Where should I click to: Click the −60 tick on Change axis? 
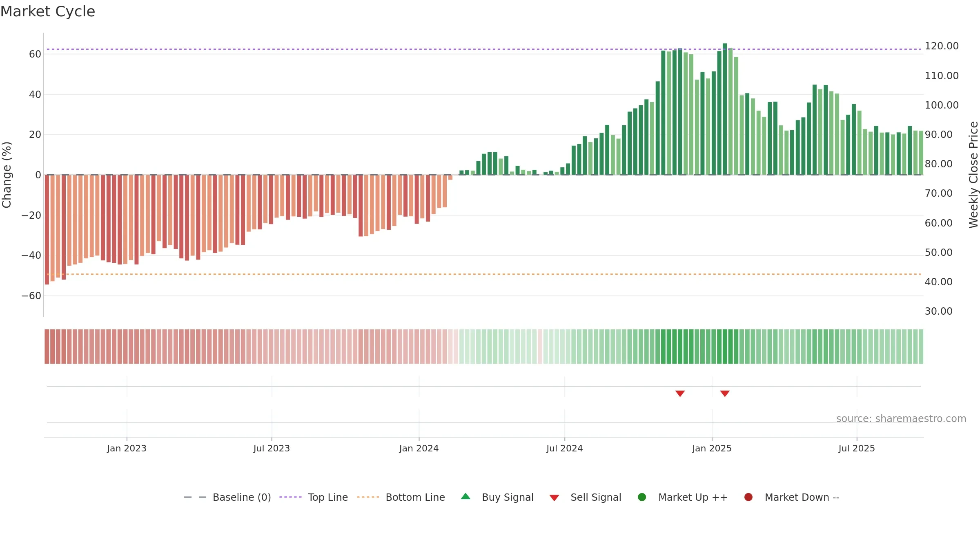click(x=31, y=295)
